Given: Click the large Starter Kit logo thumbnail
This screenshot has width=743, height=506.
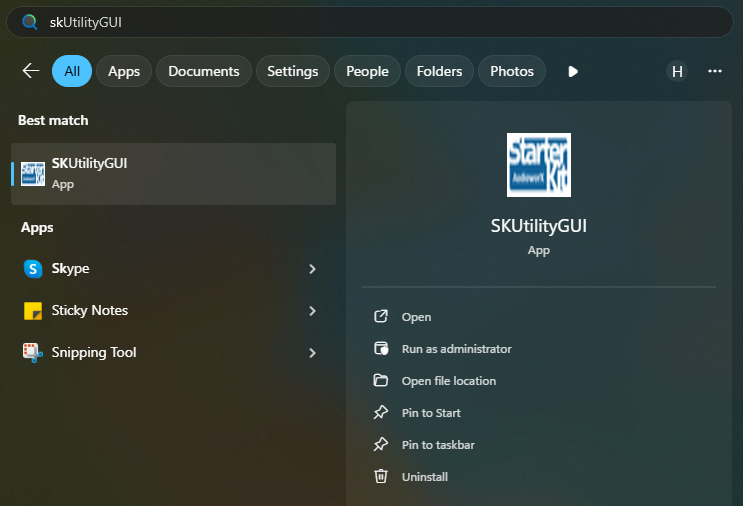Looking at the screenshot, I should point(539,165).
